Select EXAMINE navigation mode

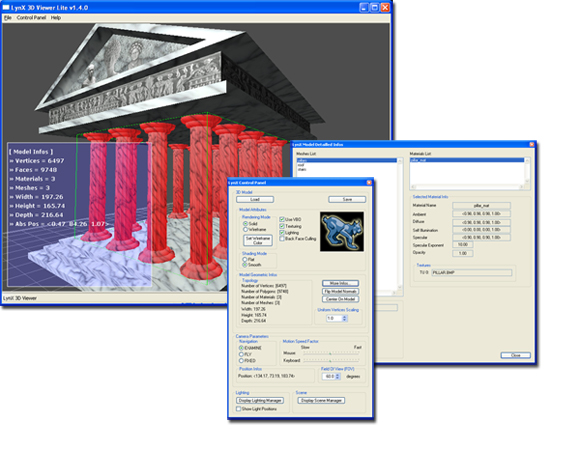(x=241, y=348)
